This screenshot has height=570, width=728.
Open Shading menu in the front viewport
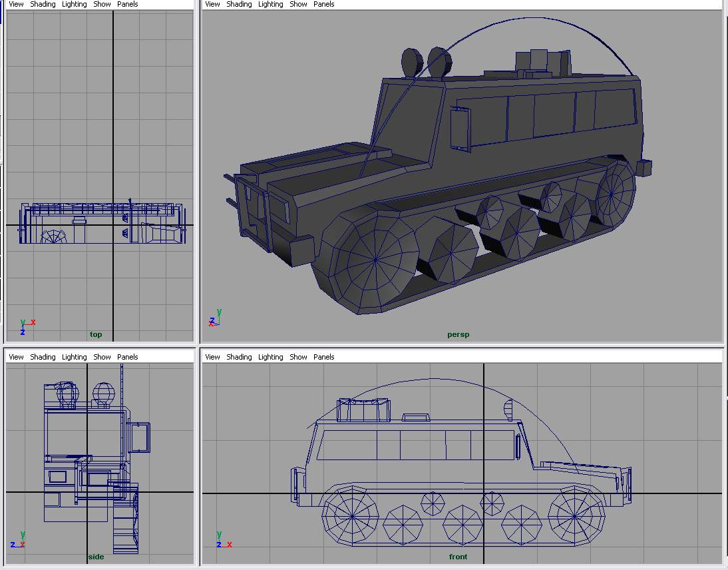coord(239,357)
